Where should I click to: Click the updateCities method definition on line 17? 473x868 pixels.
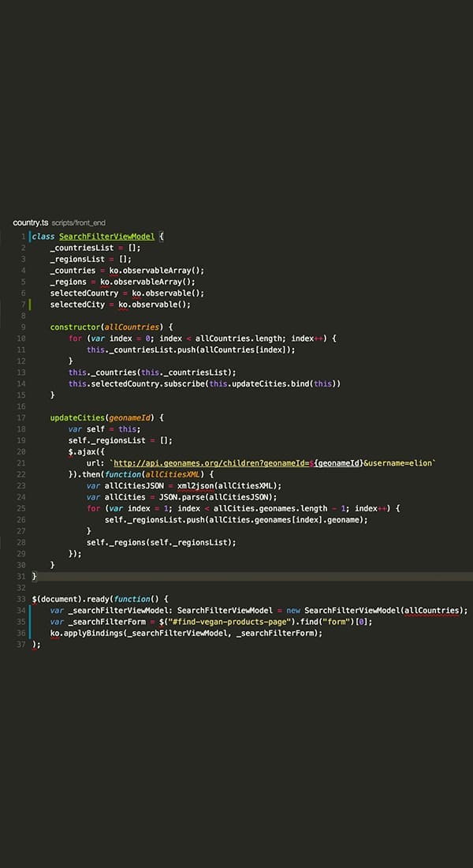pos(77,417)
